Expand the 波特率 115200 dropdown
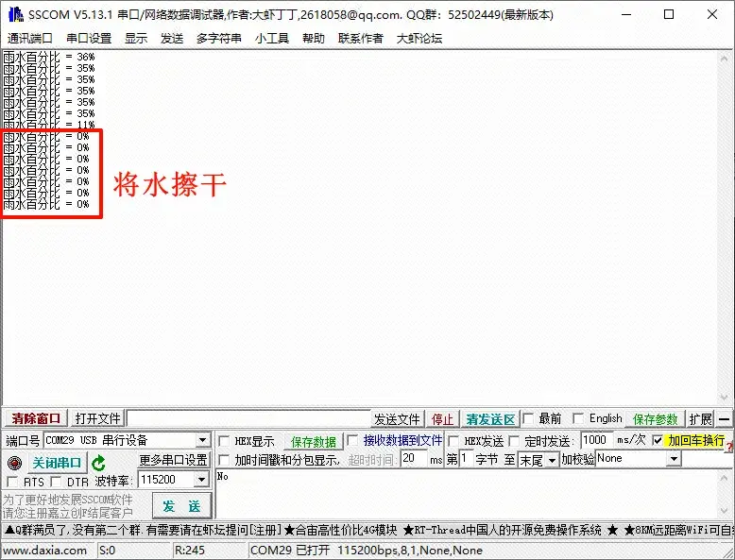The height and width of the screenshot is (560, 735). (x=201, y=480)
